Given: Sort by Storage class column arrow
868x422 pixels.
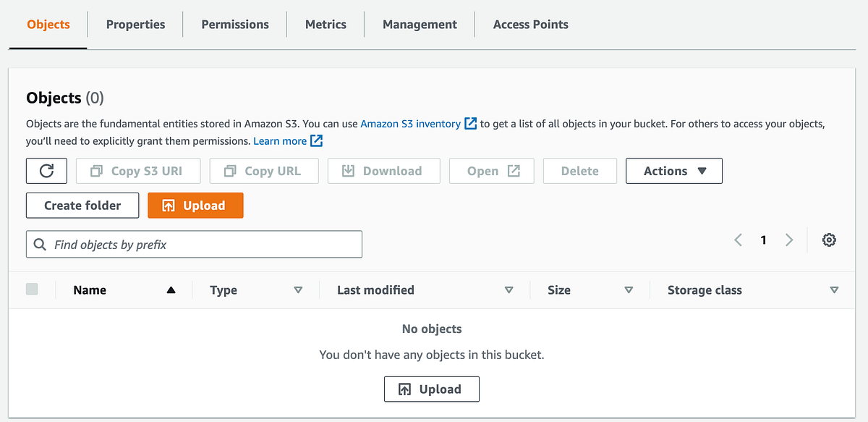Looking at the screenshot, I should click(834, 290).
